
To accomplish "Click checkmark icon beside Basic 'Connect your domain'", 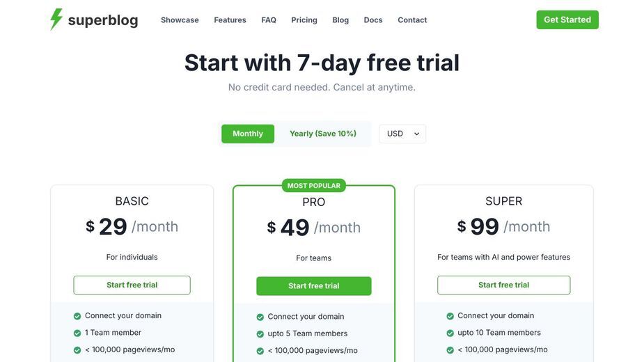I will pos(77,316).
